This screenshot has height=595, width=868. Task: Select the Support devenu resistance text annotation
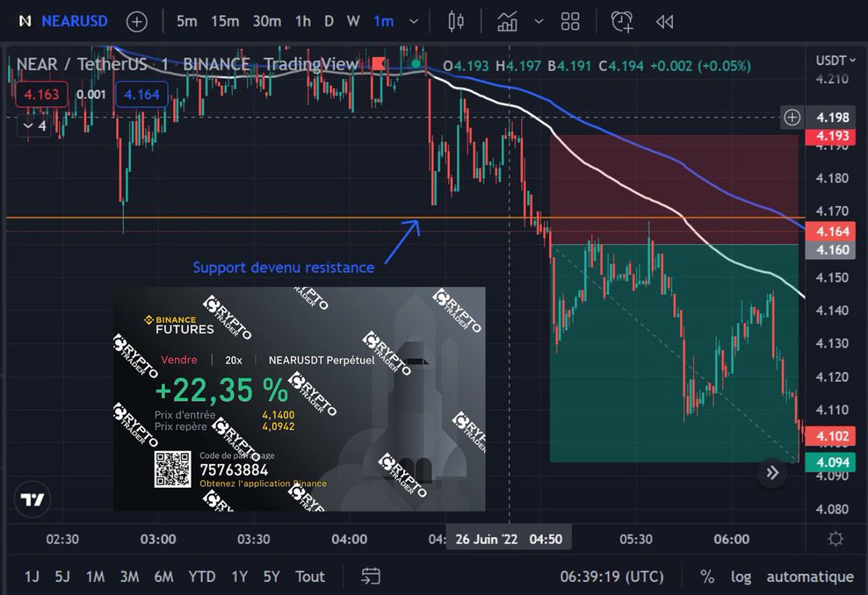tap(284, 268)
